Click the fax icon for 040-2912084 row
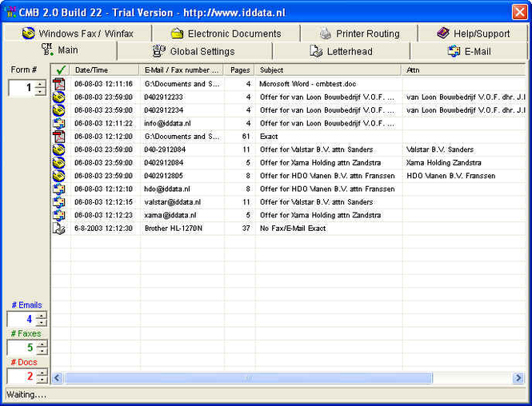This screenshot has height=406, width=532. (x=59, y=149)
